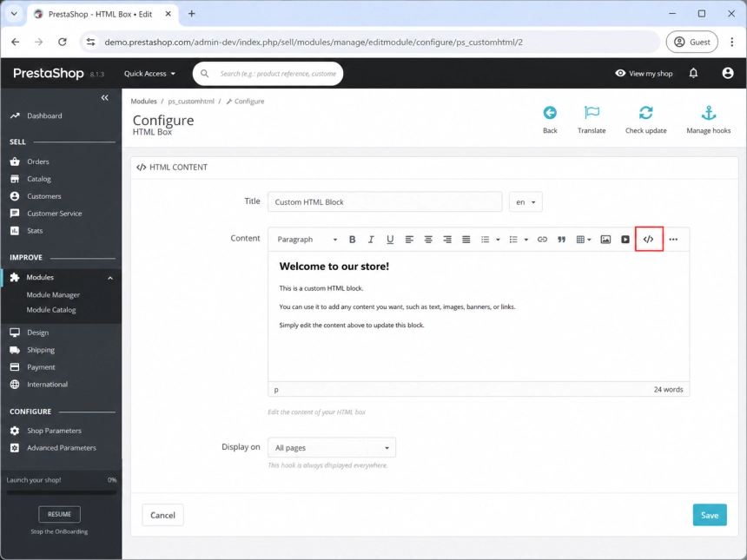Screen dimensions: 747x560
Task: Apply blockquote formatting
Action: tap(561, 239)
